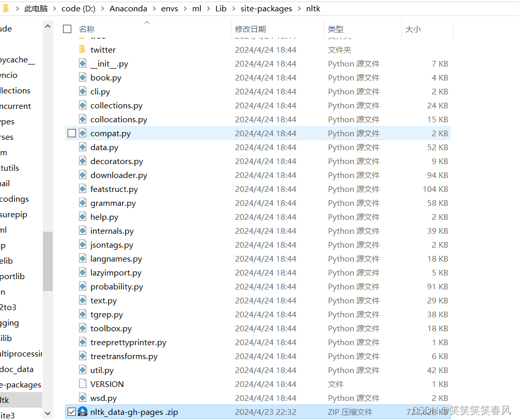Open the e-packages folder in sidebar tree
Screen dimensions: 519x420
tap(21, 384)
